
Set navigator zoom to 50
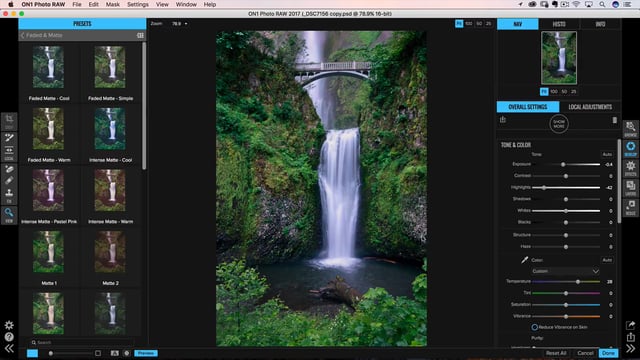click(564, 91)
